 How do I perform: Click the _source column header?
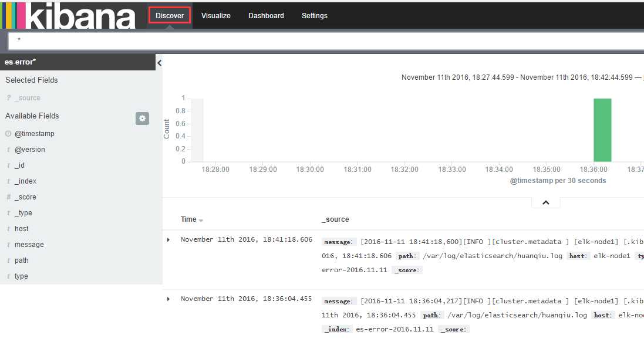click(x=335, y=219)
